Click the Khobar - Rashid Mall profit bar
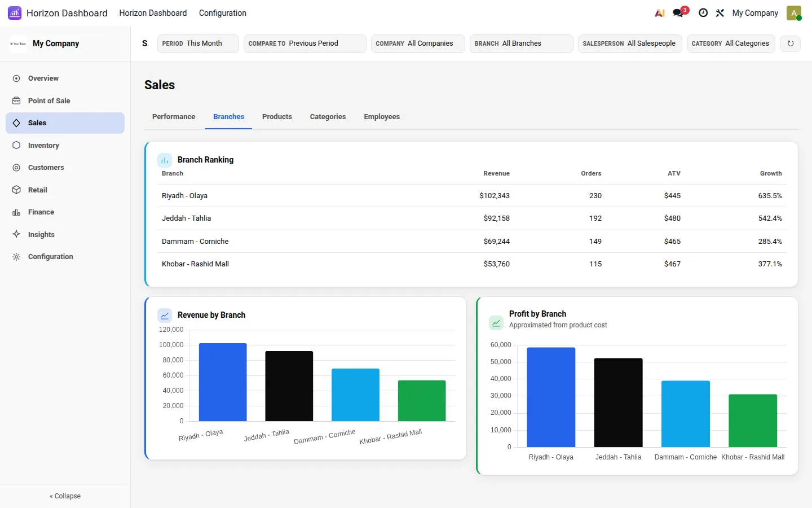 tap(753, 421)
